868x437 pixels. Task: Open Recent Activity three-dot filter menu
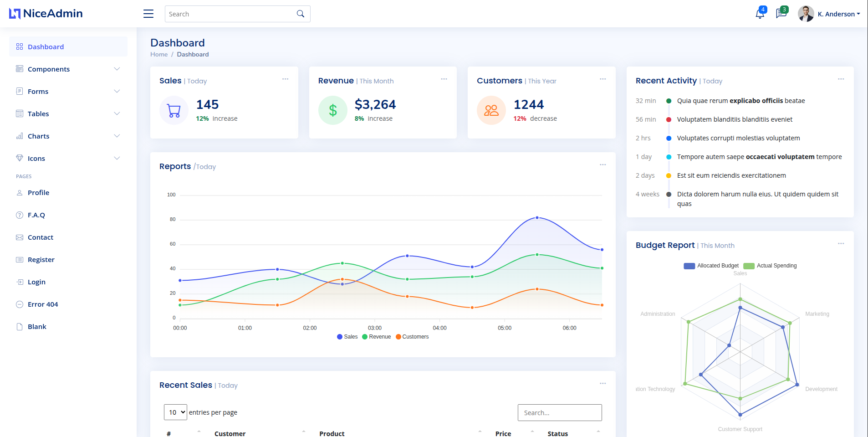[x=841, y=79]
